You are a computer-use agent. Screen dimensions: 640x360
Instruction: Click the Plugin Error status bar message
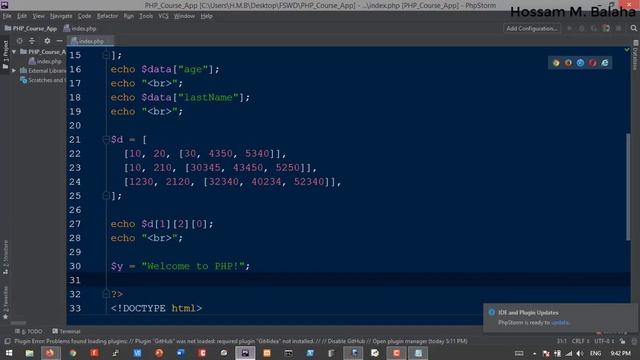(241, 341)
